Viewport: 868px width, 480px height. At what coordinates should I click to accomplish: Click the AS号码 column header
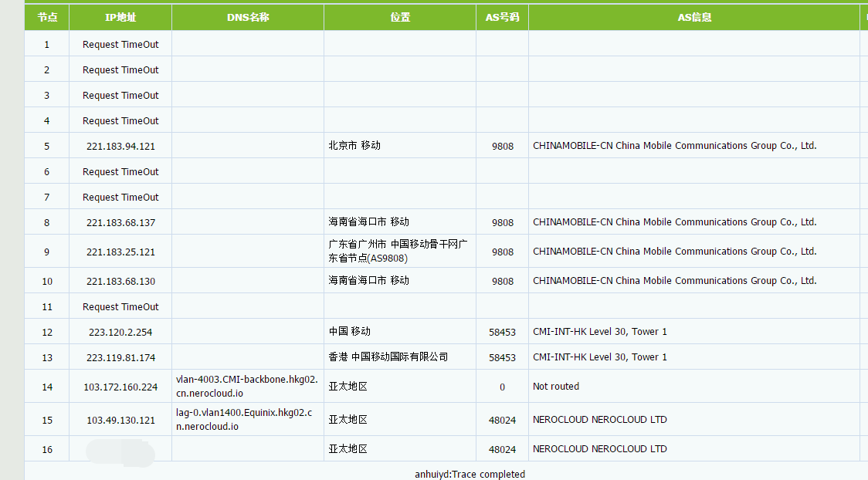[x=503, y=17]
